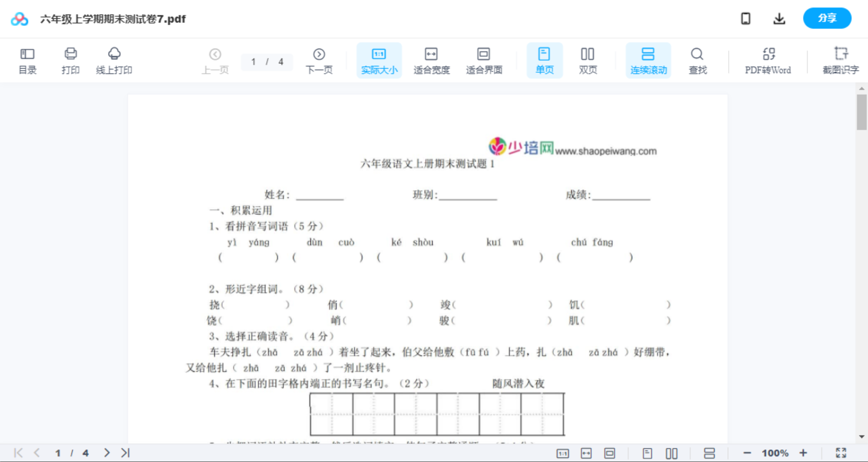
Task: Open mobile view with the phone icon
Action: (x=745, y=18)
